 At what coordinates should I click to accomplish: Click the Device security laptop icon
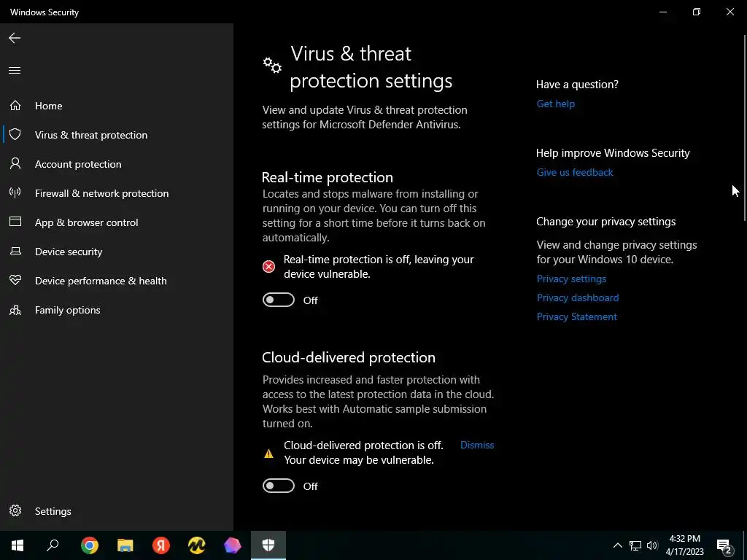[15, 251]
